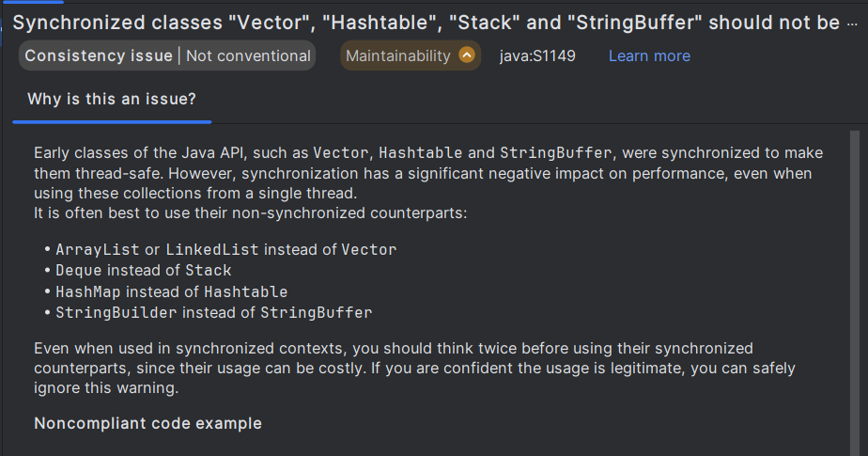The height and width of the screenshot is (456, 868).
Task: Open the "Why is this an issue?" tab
Action: pos(112,99)
